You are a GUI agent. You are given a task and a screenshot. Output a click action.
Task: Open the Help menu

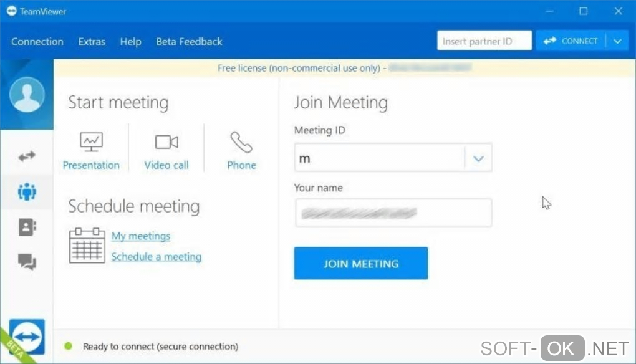coord(130,42)
